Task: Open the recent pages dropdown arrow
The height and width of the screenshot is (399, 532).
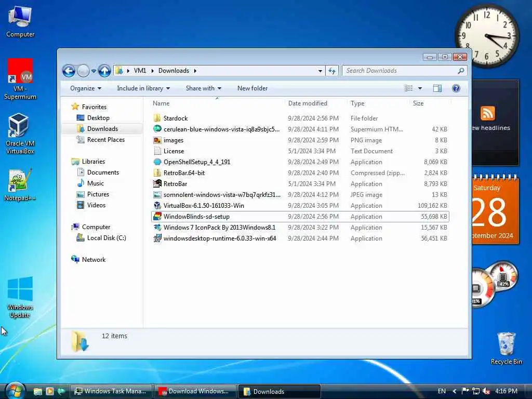Action: pyautogui.click(x=94, y=71)
